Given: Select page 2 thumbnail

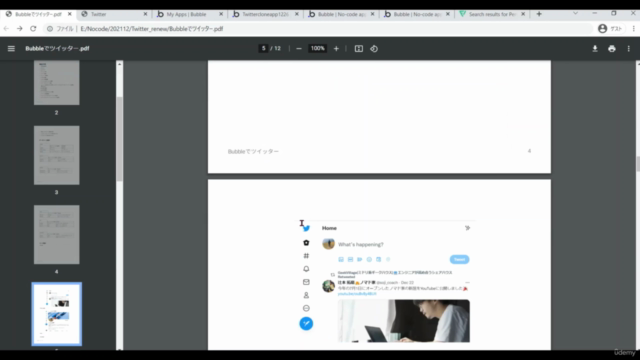Looking at the screenshot, I should coord(57,83).
